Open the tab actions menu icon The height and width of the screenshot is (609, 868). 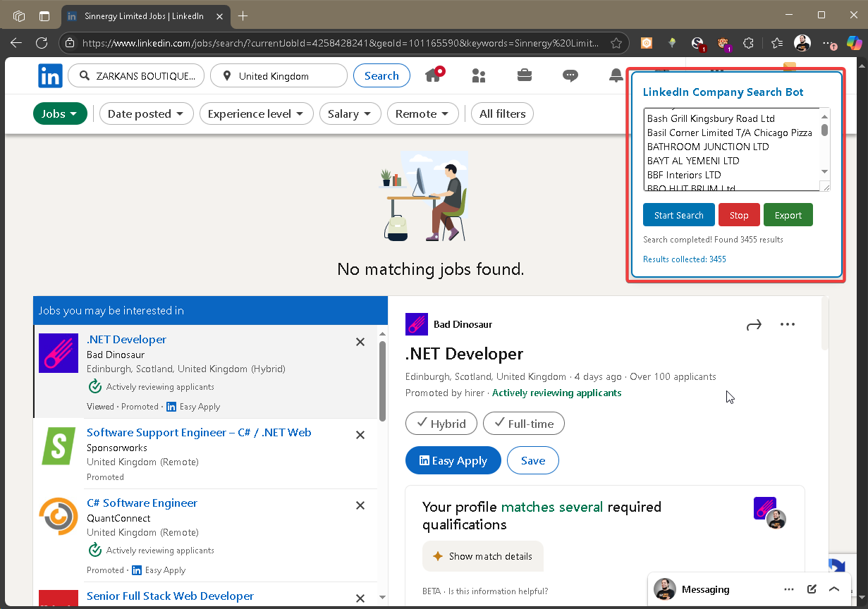[x=44, y=16]
